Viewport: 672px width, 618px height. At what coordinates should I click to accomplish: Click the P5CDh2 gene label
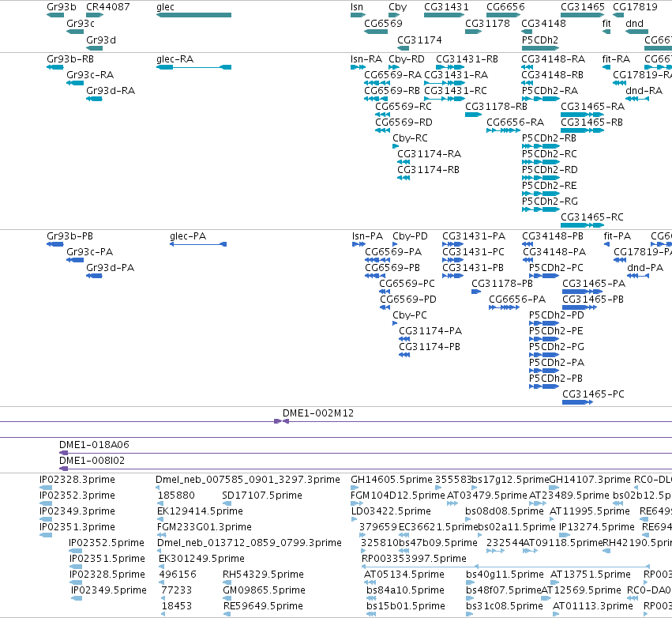coord(540,40)
